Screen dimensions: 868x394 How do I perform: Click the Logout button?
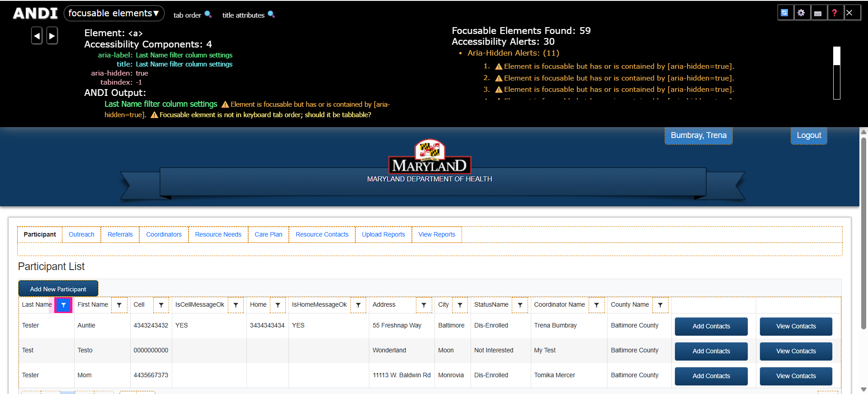pyautogui.click(x=808, y=135)
